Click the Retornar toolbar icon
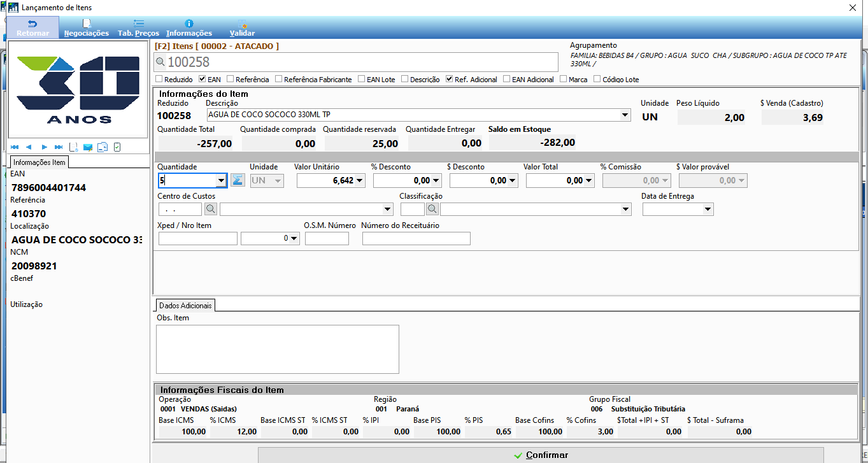Viewport: 868px width, 463px height. click(32, 27)
